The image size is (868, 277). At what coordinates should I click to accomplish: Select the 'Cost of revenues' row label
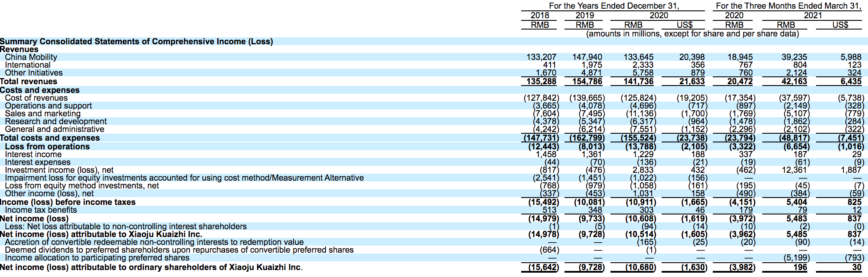[x=36, y=98]
